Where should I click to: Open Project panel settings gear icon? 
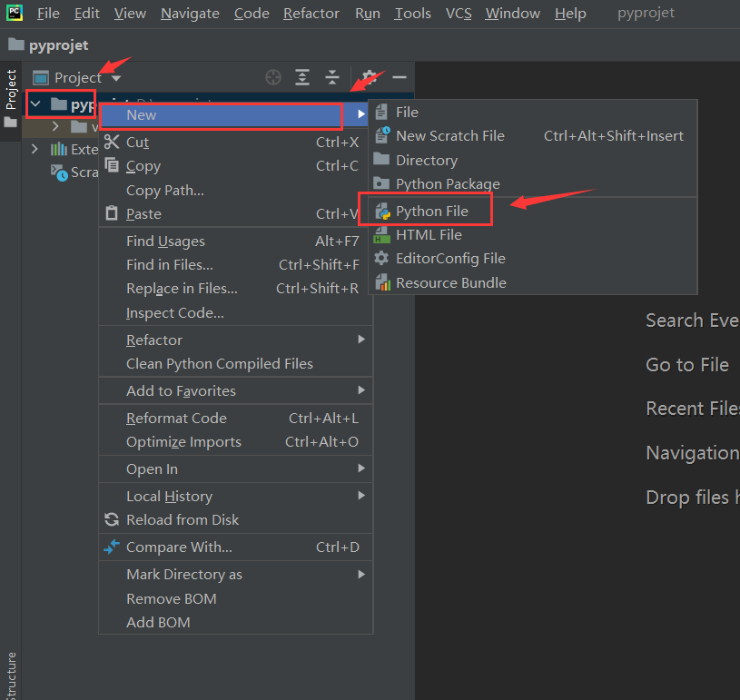click(x=369, y=77)
